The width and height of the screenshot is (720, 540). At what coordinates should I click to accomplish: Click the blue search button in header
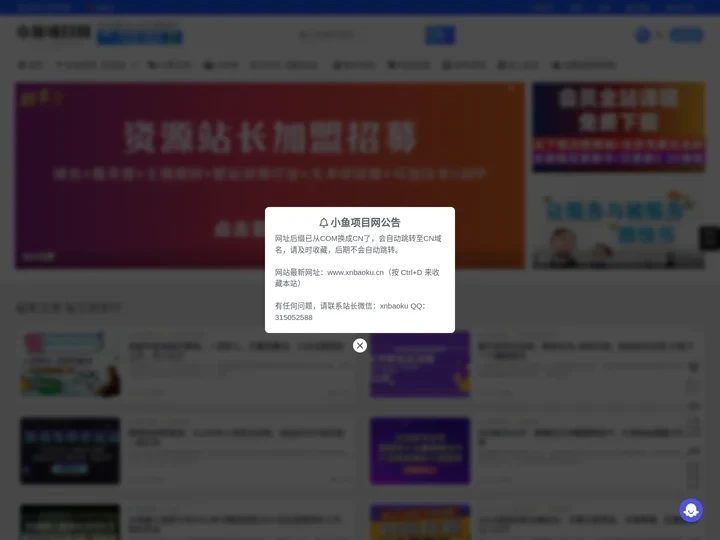[x=440, y=35]
